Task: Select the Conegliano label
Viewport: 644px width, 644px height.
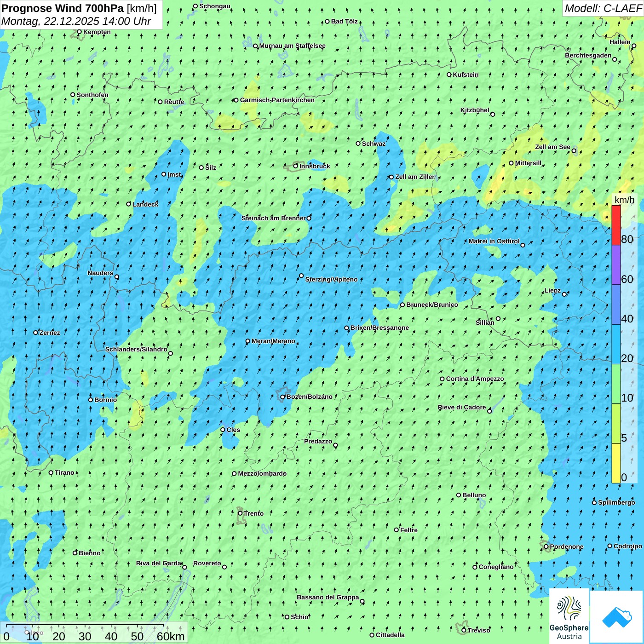Action: pos(496,567)
